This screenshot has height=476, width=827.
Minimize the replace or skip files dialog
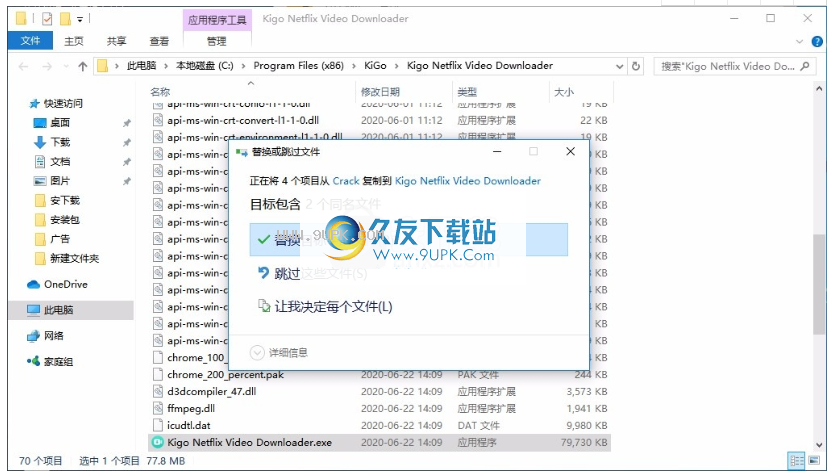497,152
